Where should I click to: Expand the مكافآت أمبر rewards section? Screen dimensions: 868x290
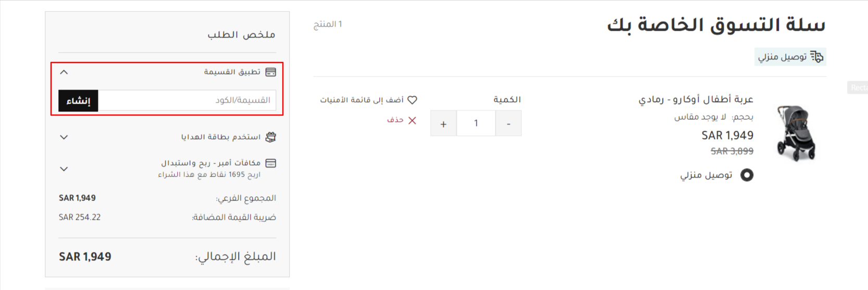point(64,169)
